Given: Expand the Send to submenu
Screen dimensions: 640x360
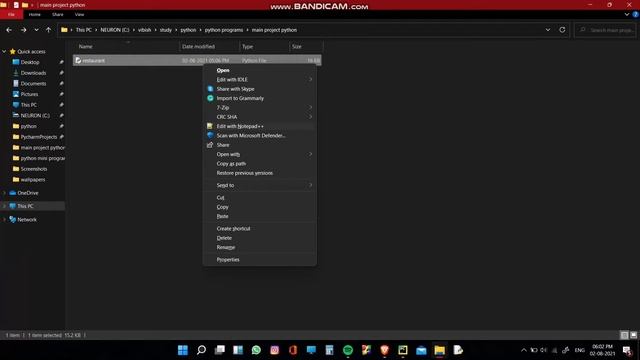Looking at the screenshot, I should click(260, 185).
